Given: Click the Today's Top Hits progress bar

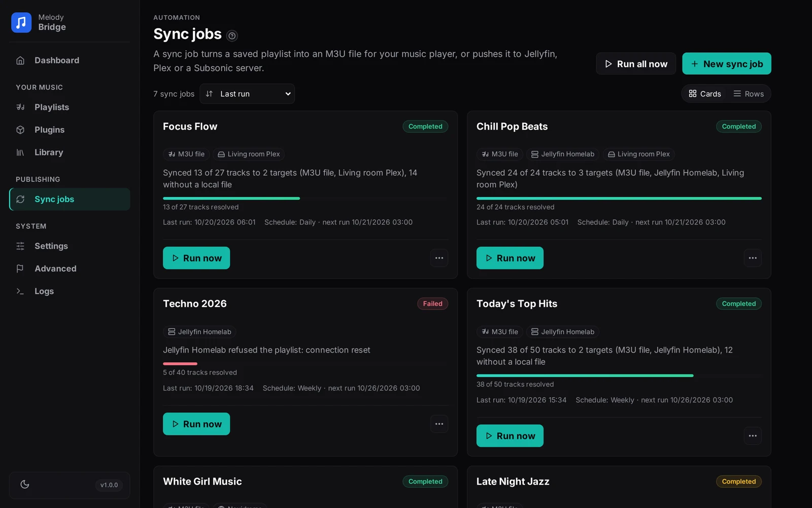Looking at the screenshot, I should tap(619, 375).
